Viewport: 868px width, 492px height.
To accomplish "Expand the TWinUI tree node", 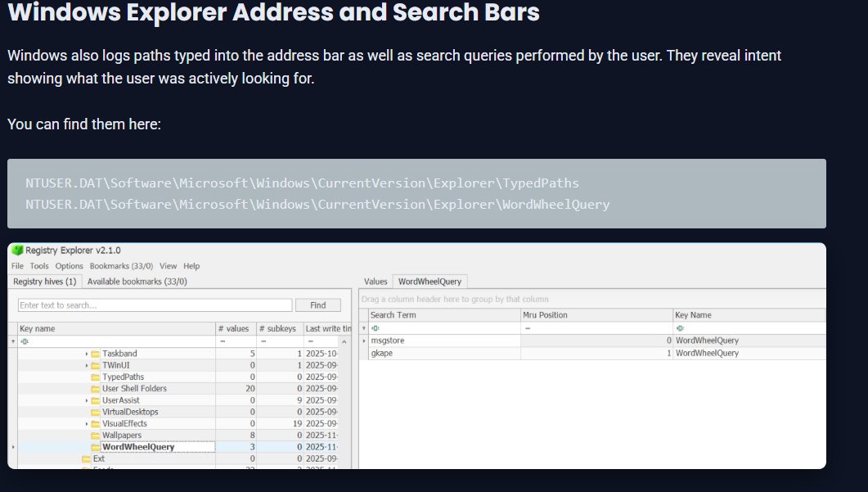I will (87, 365).
